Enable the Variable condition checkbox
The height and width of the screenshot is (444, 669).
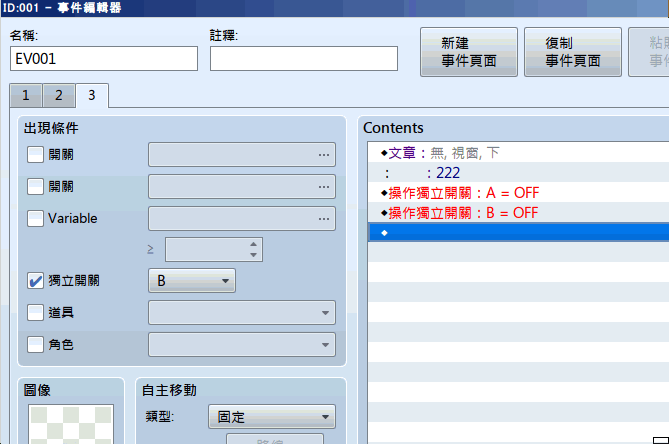(35, 218)
